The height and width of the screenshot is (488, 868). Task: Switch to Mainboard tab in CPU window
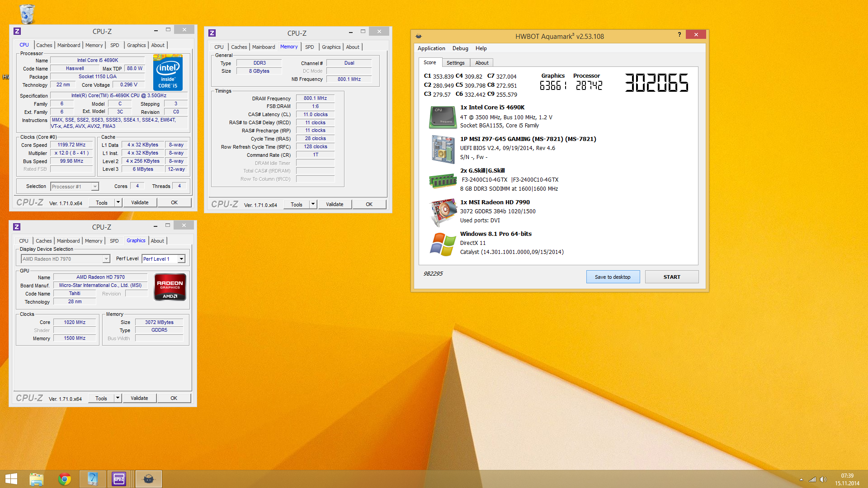69,45
